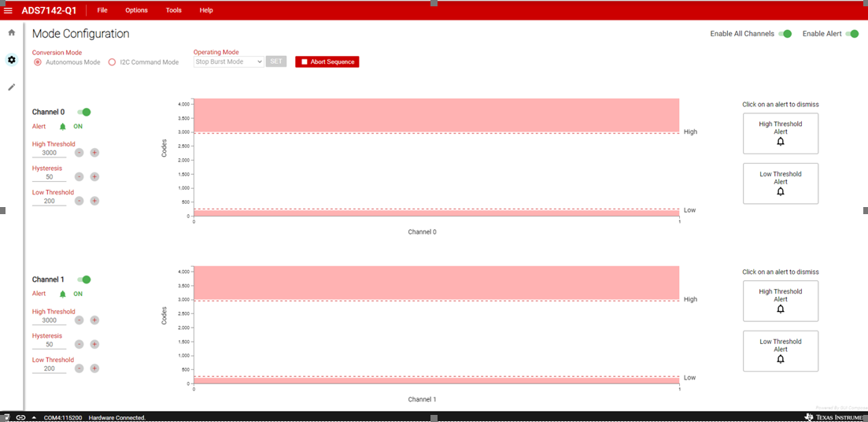Click Channel 0 Low Threshold value field

(50, 201)
